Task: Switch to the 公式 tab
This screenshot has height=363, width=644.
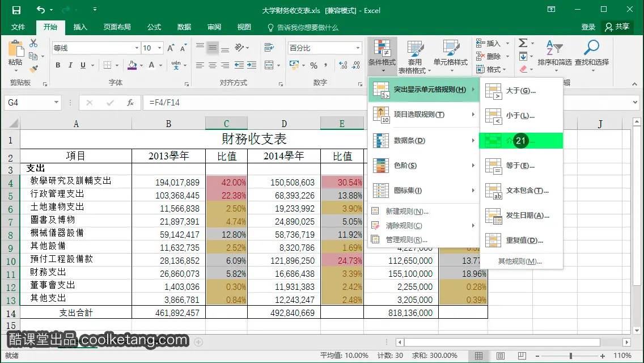Action: (x=154, y=27)
